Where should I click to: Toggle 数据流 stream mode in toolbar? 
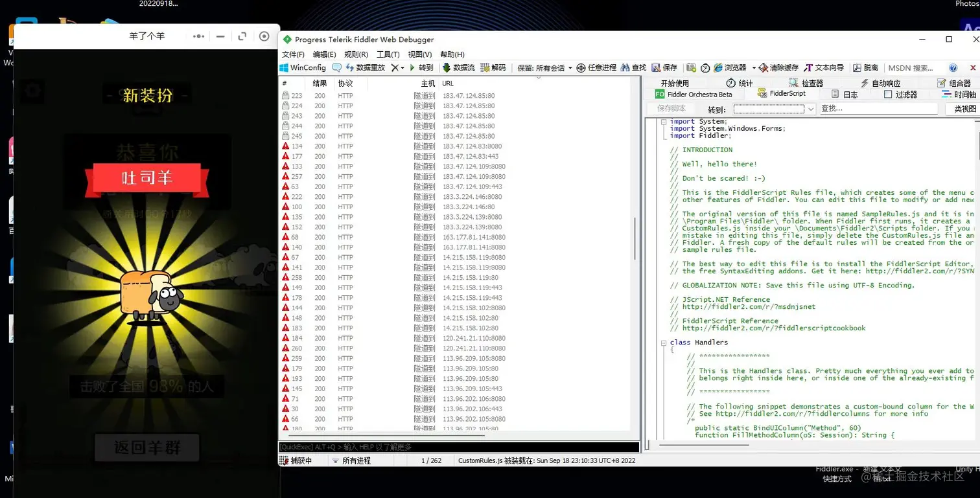pos(459,67)
